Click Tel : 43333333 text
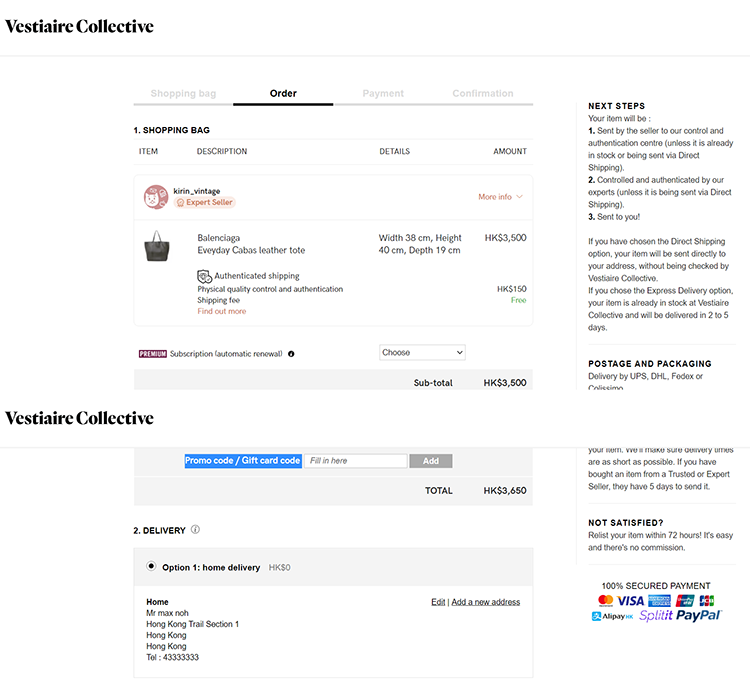The width and height of the screenshot is (750, 686). 172,657
